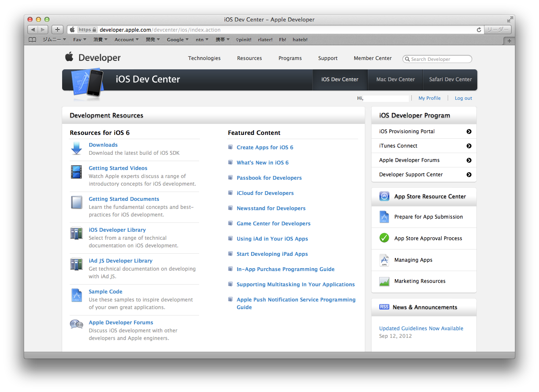Click the Apple Developer Forums chat bubble icon
This screenshot has height=392, width=539.
77,325
